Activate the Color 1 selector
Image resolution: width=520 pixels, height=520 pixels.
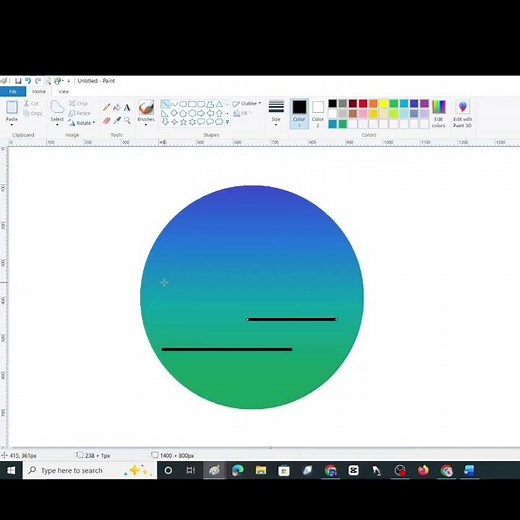[x=299, y=114]
